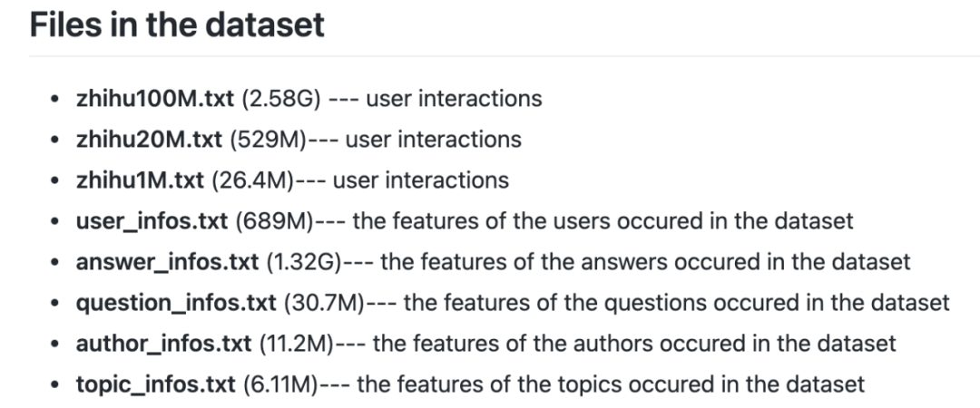Click the (529M) file size text

coord(268,140)
